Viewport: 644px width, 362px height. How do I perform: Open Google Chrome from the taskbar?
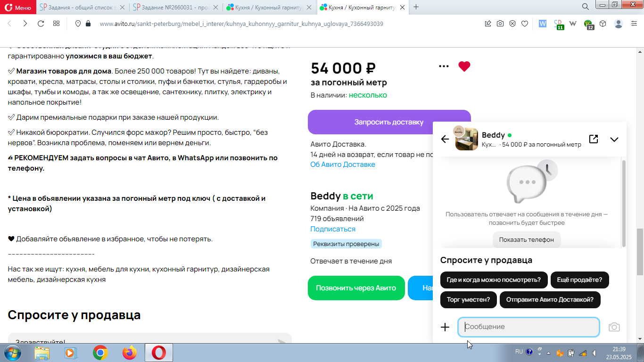(x=100, y=353)
